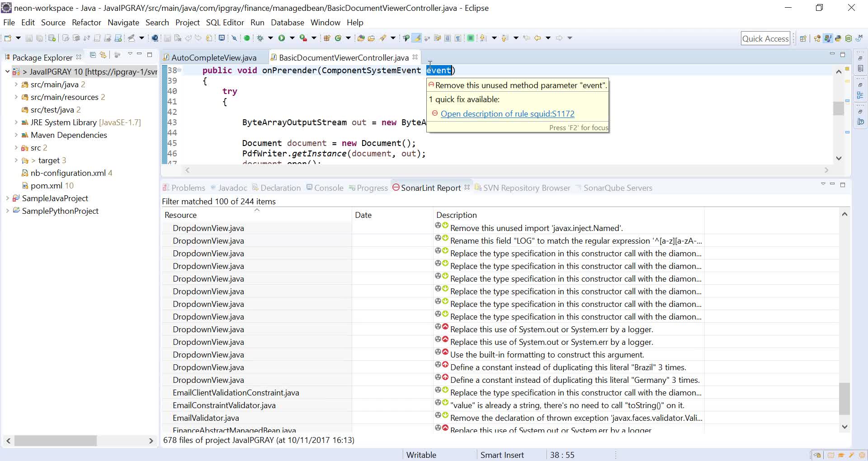This screenshot has height=461, width=868.
Task: Select the Console tab in bottom panel
Action: pos(329,188)
